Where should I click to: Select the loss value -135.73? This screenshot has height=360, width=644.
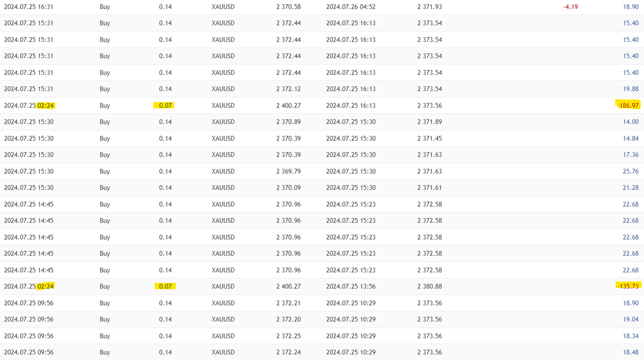click(628, 286)
